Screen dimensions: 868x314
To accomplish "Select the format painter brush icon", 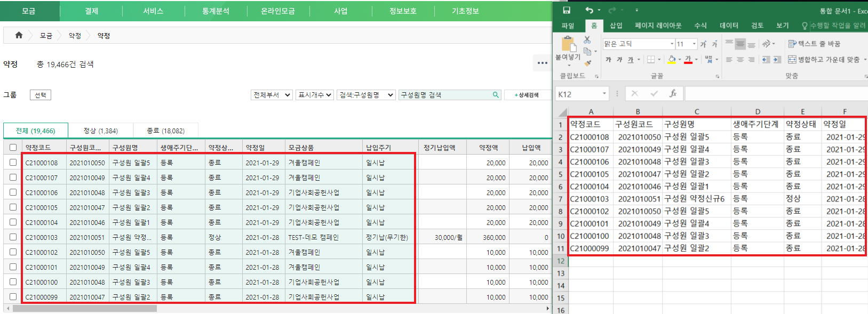I will 587,63.
